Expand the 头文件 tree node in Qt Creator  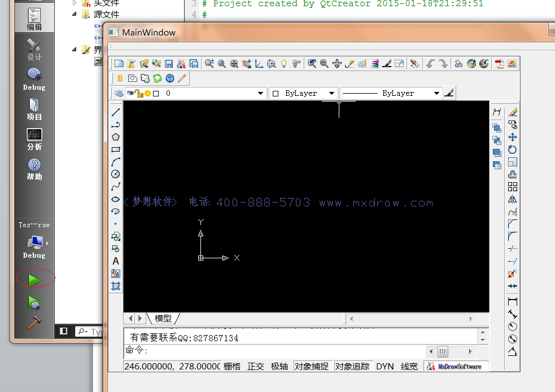pos(75,3)
